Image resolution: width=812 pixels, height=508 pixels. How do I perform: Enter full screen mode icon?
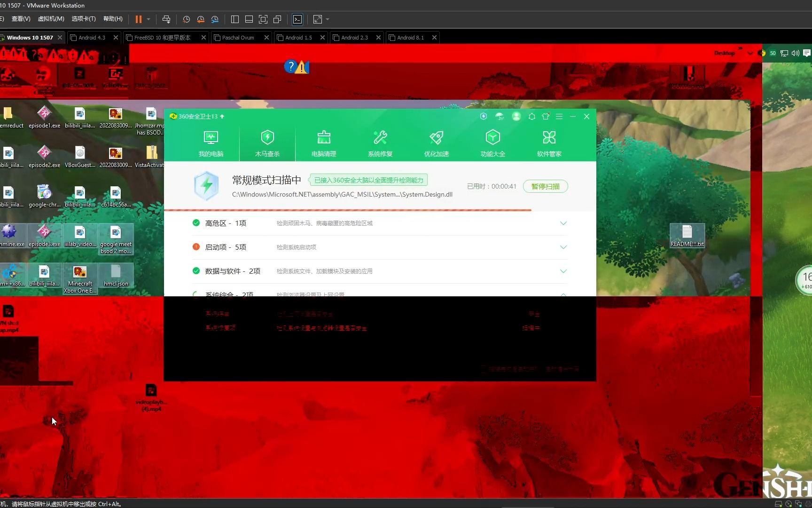click(263, 19)
